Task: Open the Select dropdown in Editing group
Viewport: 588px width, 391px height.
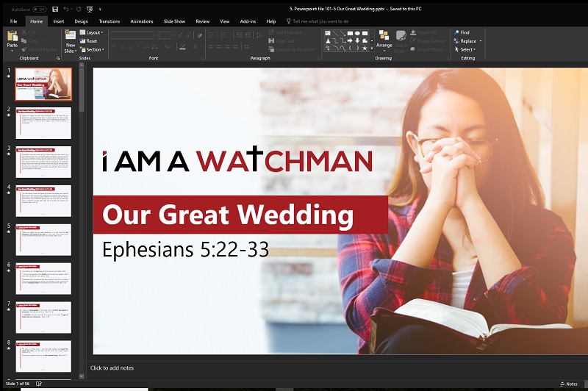Action: [467, 49]
